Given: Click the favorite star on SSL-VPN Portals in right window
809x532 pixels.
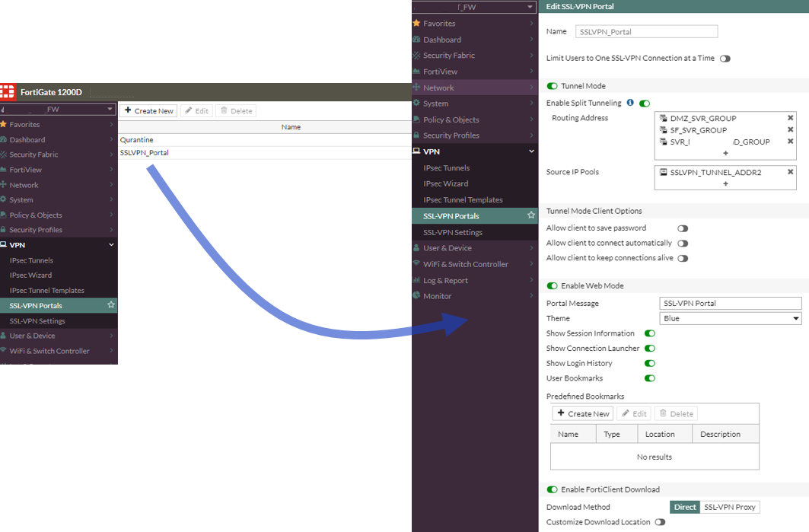Looking at the screenshot, I should click(x=531, y=215).
